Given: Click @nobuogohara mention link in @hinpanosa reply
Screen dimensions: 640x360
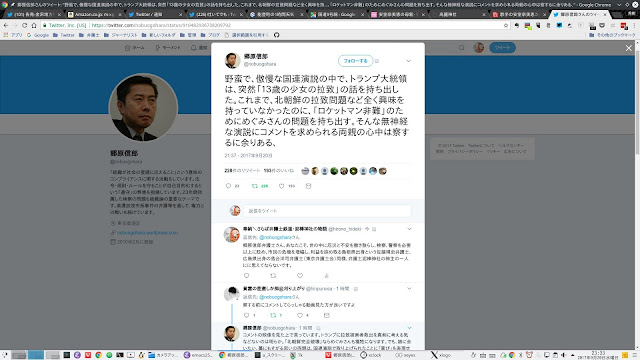Looking at the screenshot, I should click(x=276, y=297).
